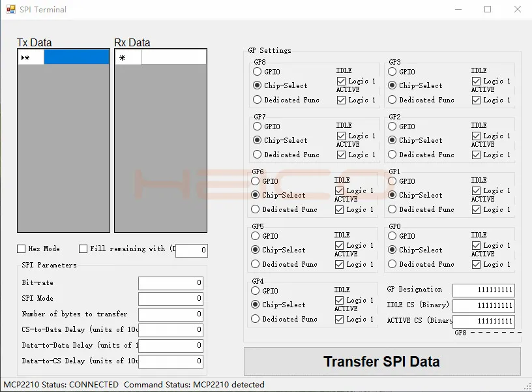Toggle GP0 ACTIVE Logic 1 checkbox
Image resolution: width=532 pixels, height=392 pixels.
click(x=476, y=264)
